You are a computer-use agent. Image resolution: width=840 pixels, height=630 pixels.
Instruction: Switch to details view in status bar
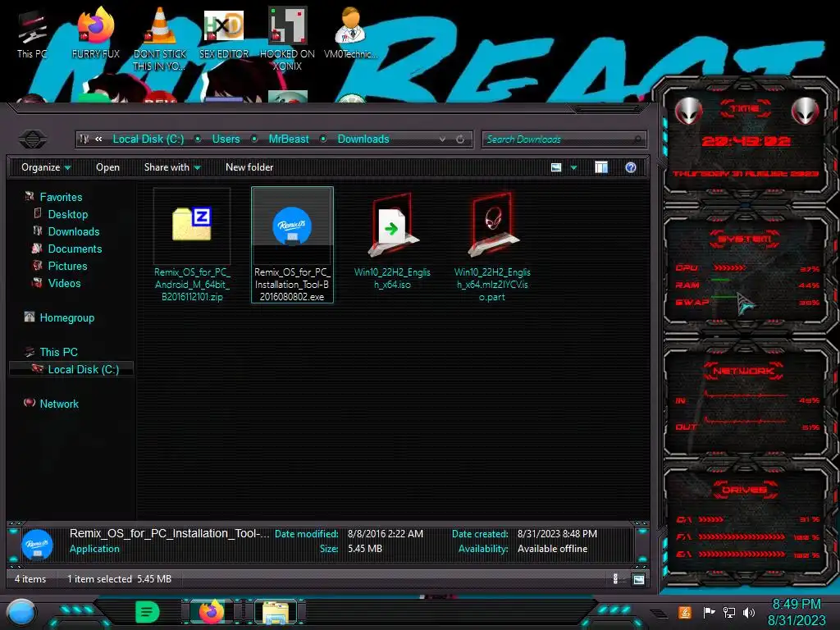click(615, 578)
